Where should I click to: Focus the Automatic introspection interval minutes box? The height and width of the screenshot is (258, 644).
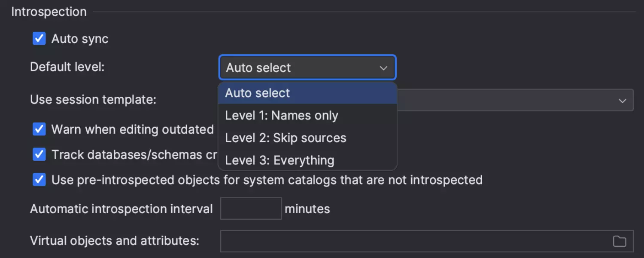click(x=251, y=209)
